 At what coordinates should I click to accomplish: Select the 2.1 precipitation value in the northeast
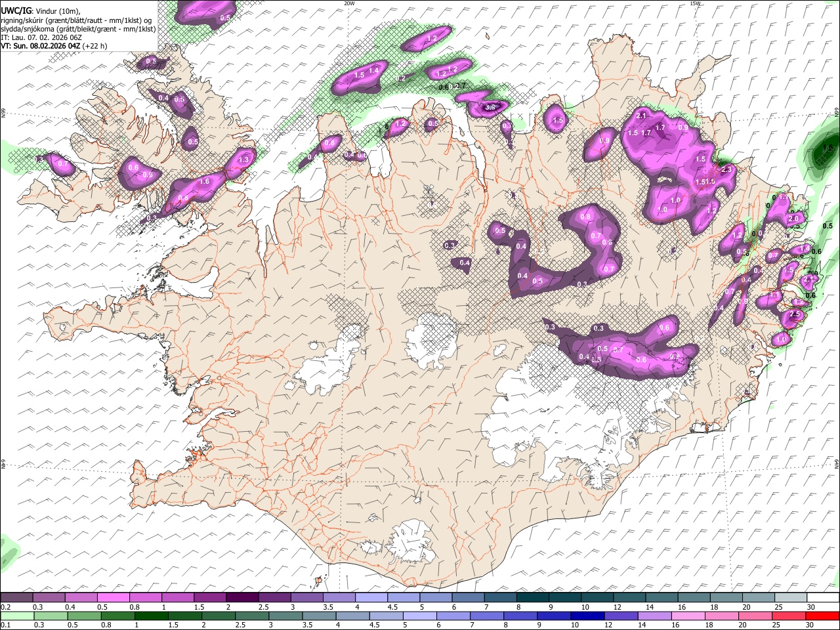pos(642,115)
